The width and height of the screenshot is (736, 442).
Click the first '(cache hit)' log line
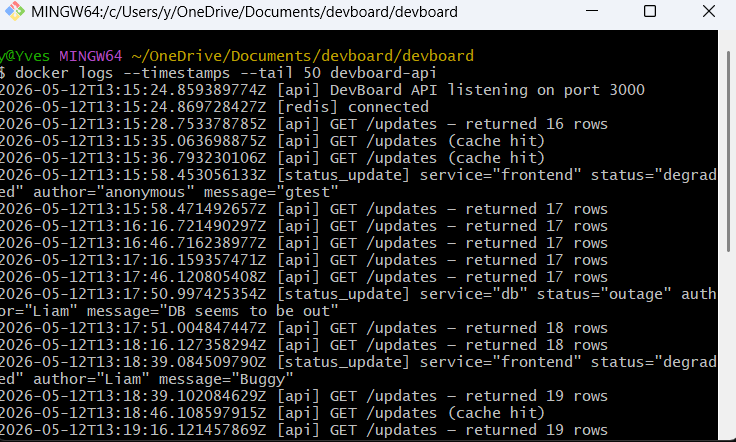273,141
